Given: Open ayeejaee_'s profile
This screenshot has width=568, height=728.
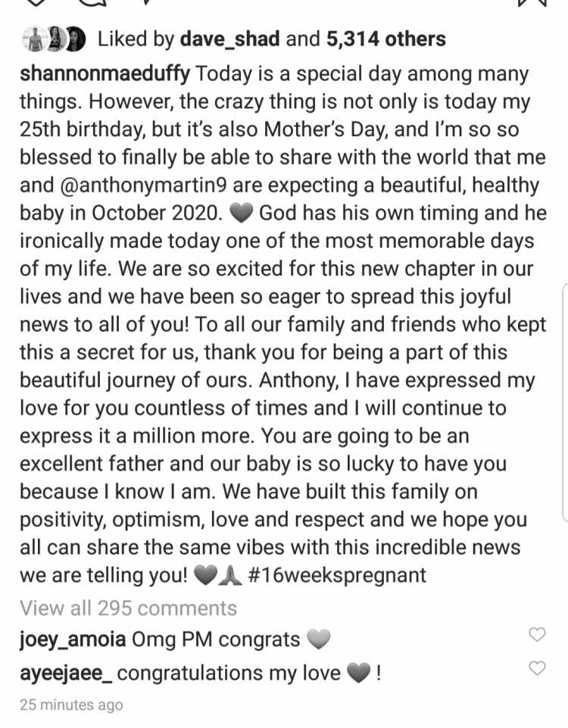Looking at the screenshot, I should point(66,674).
